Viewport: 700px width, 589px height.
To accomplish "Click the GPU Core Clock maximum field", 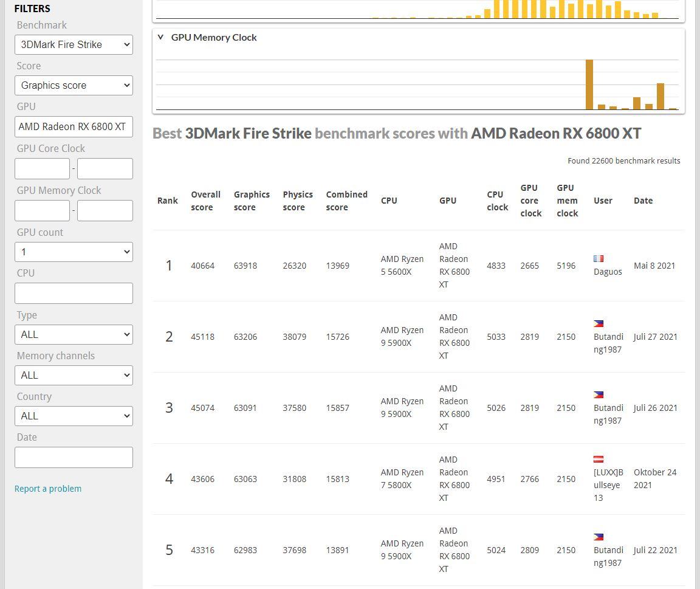I will point(105,169).
